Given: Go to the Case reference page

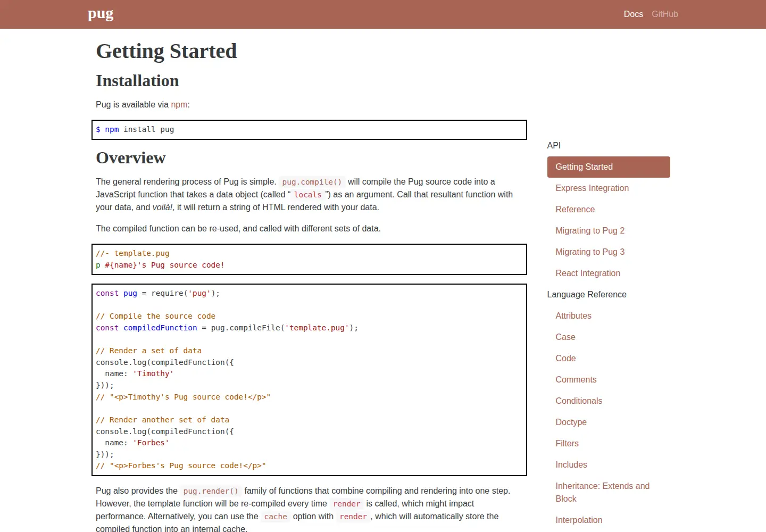Looking at the screenshot, I should [565, 337].
